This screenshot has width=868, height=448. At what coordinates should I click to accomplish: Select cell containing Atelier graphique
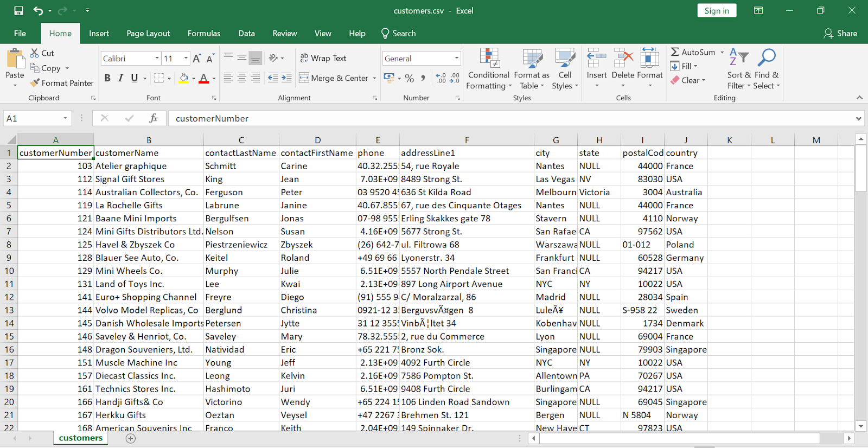[148, 166]
